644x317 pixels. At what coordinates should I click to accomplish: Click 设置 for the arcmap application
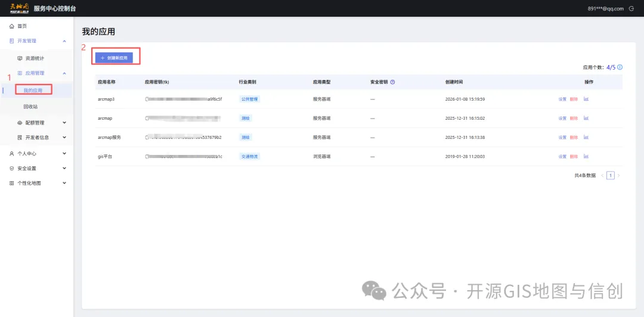click(x=562, y=119)
